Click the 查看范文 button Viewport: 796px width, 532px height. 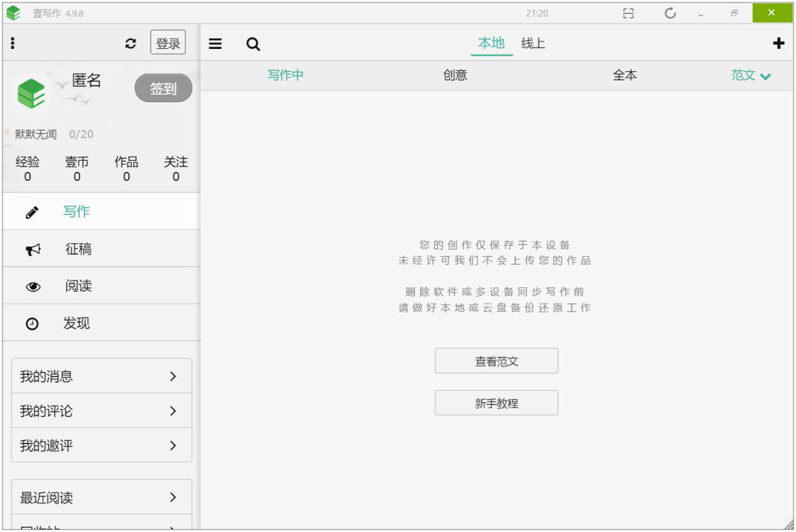(497, 361)
